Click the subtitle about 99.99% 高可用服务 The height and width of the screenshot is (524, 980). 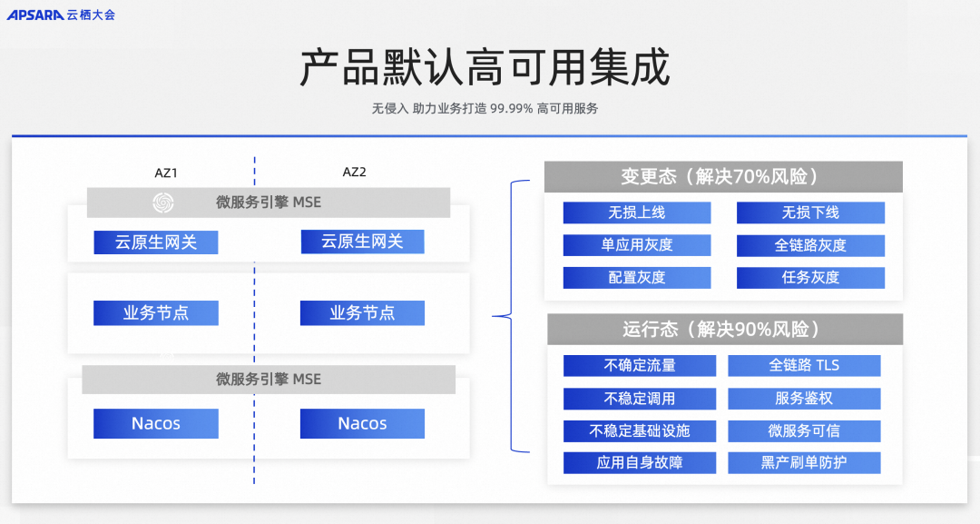pyautogui.click(x=485, y=109)
